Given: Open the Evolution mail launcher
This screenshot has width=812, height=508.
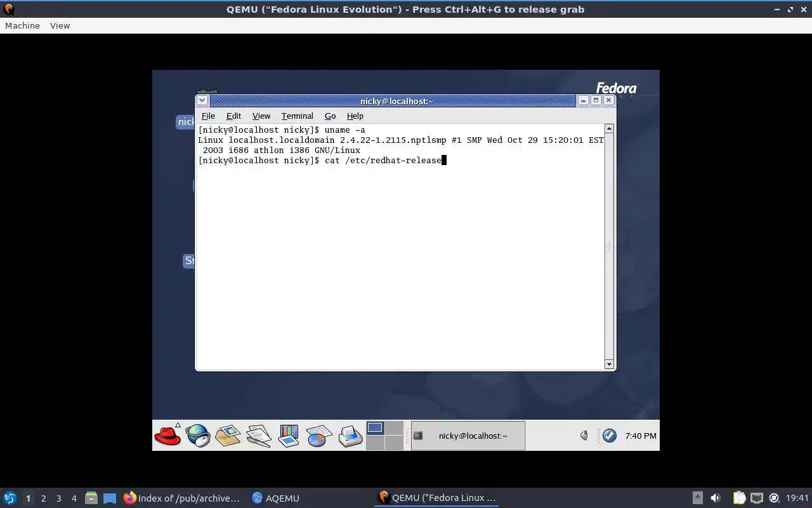Looking at the screenshot, I should point(228,436).
